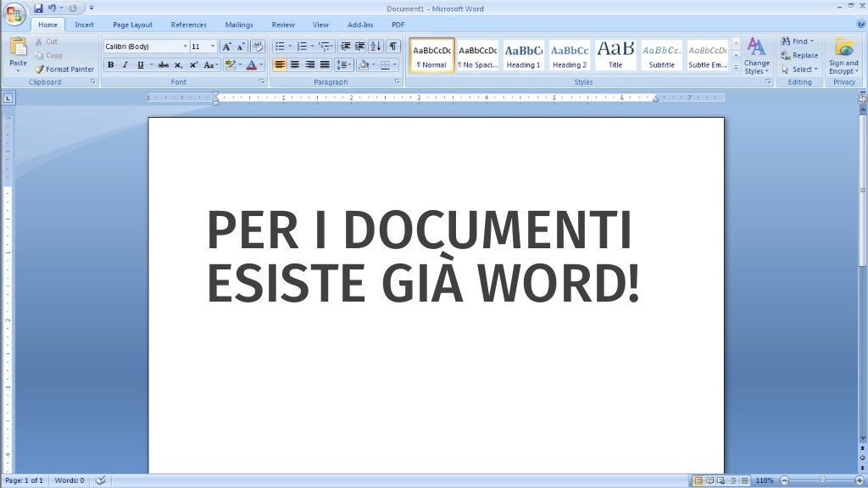Open the Font dialog launcher
The image size is (868, 488).
263,82
